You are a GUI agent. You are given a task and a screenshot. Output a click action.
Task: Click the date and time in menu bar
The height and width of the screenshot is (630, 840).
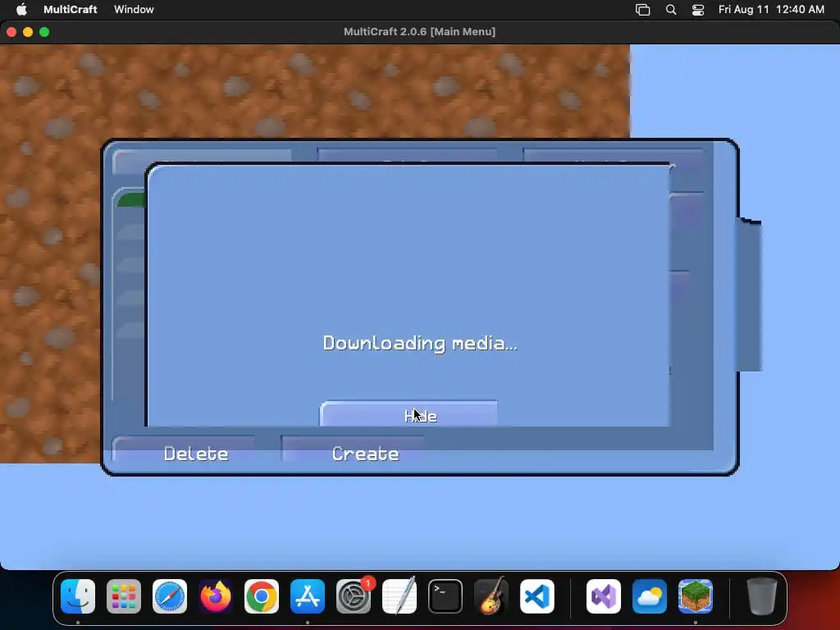point(771,9)
